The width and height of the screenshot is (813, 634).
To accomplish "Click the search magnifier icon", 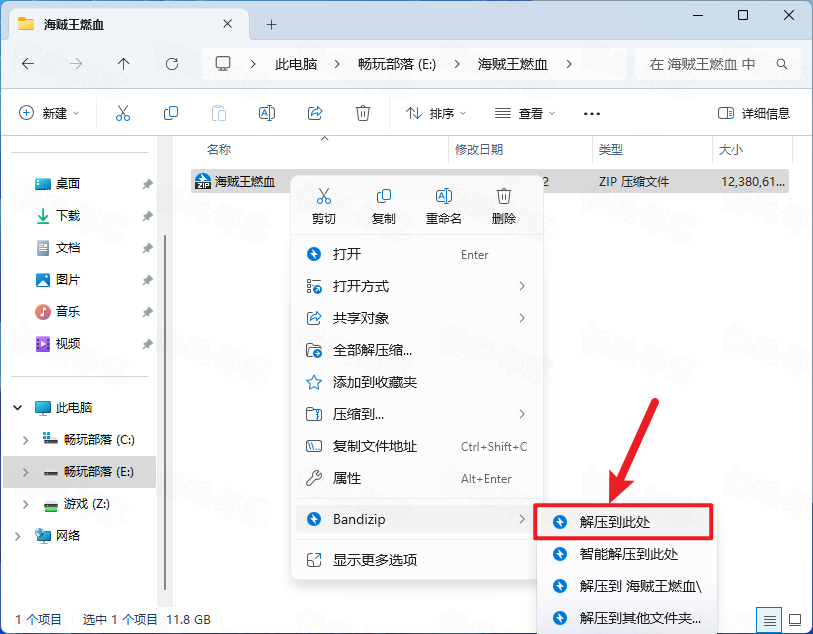I will coord(782,64).
